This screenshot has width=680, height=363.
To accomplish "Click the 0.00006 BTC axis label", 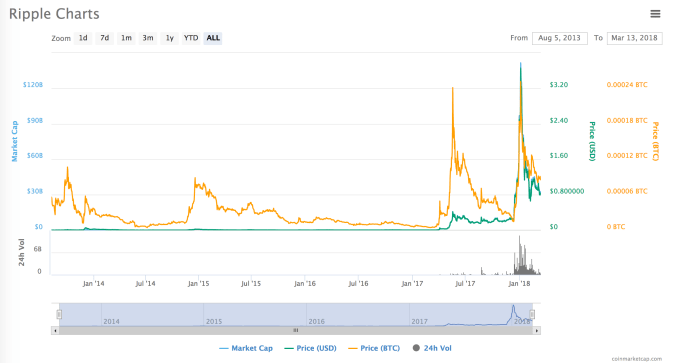I will coord(627,191).
